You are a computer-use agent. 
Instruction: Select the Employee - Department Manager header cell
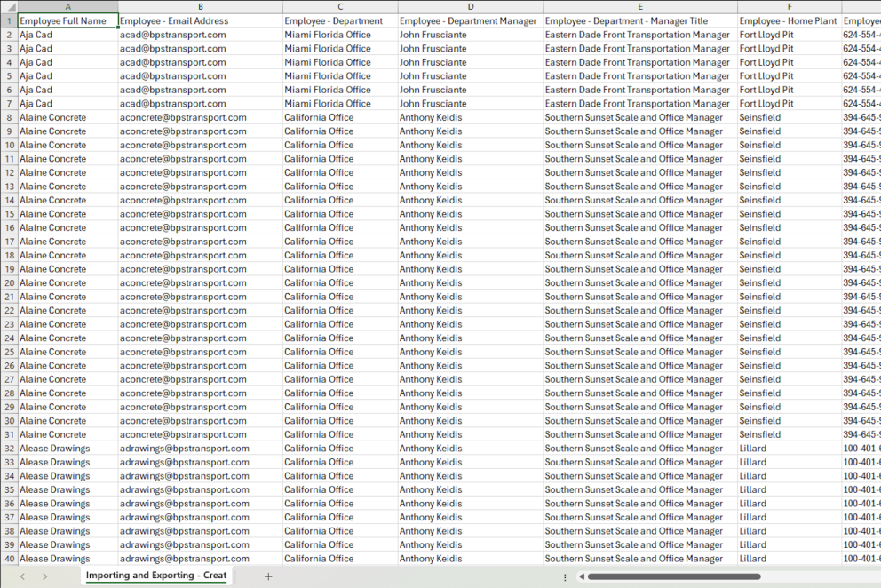[x=469, y=20]
